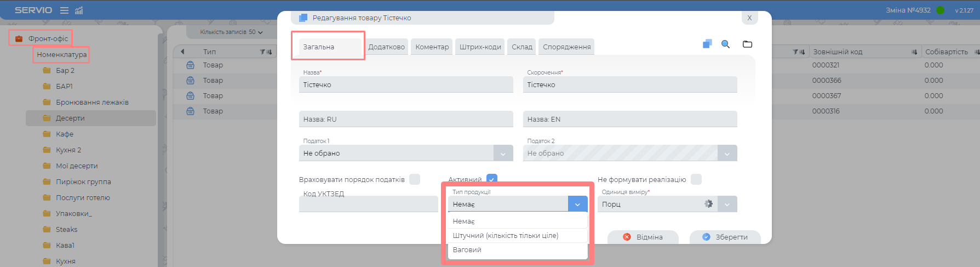Enable Враховувати порядок податків checkbox
The width and height of the screenshot is (980, 267).
click(415, 179)
